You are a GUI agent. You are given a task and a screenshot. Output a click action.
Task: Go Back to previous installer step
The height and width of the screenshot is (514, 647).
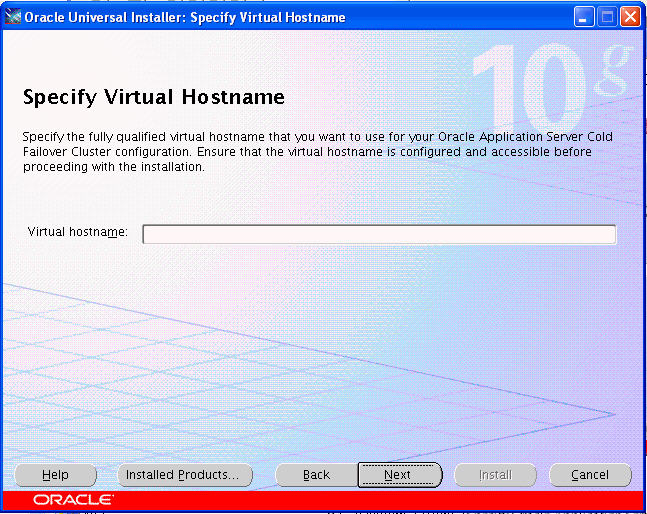click(316, 475)
